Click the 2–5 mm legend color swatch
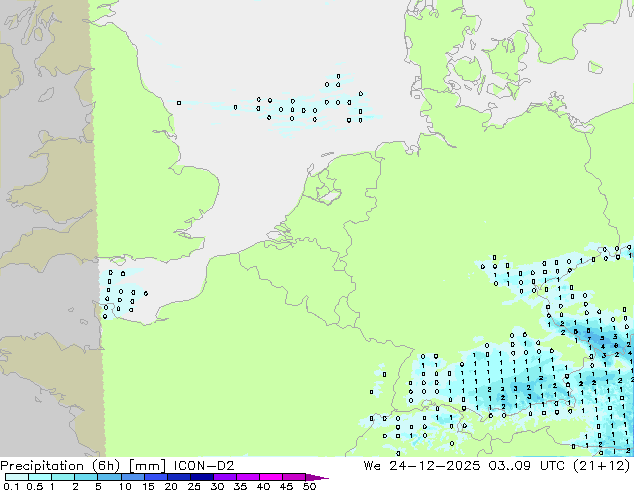634x490 pixels. [x=86, y=477]
